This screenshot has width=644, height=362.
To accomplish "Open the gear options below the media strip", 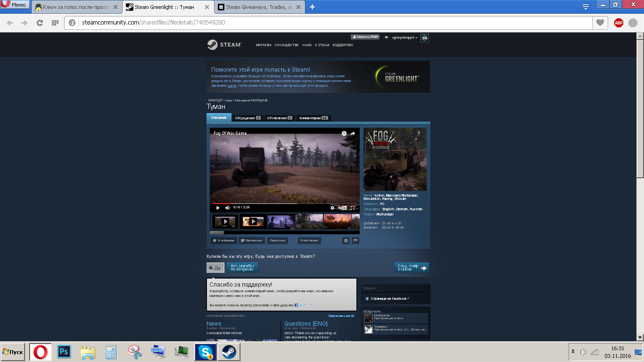I will pyautogui.click(x=346, y=240).
